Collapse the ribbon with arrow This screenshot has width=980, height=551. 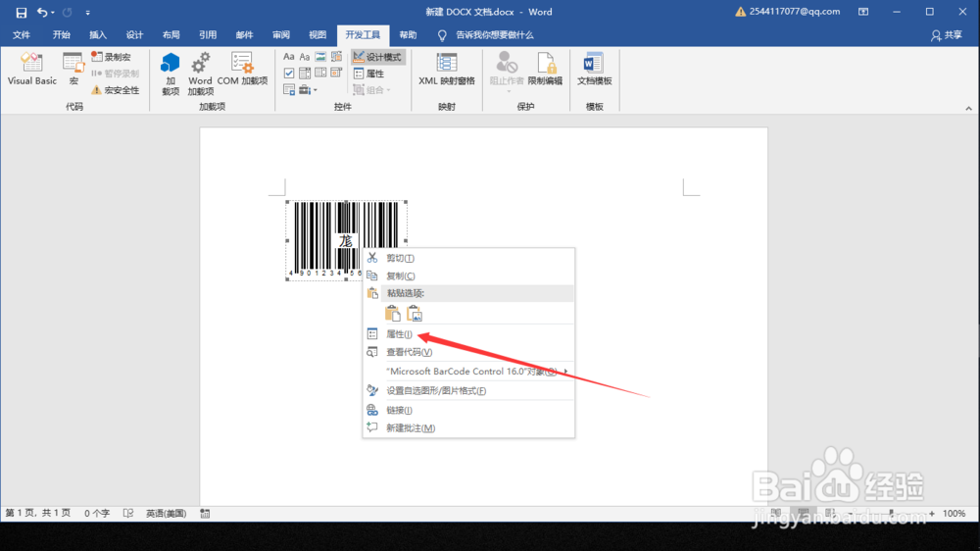pyautogui.click(x=968, y=108)
